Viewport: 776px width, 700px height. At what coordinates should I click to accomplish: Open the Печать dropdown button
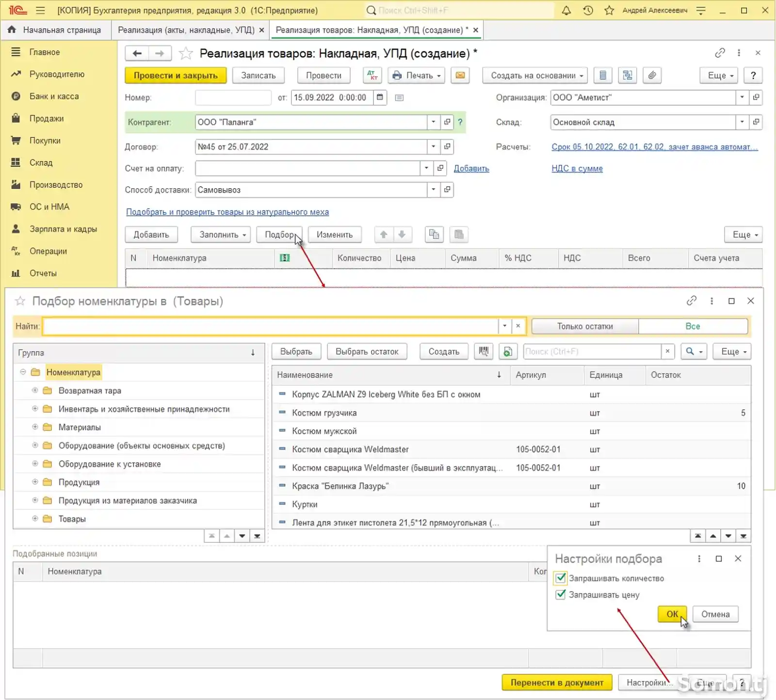(417, 75)
